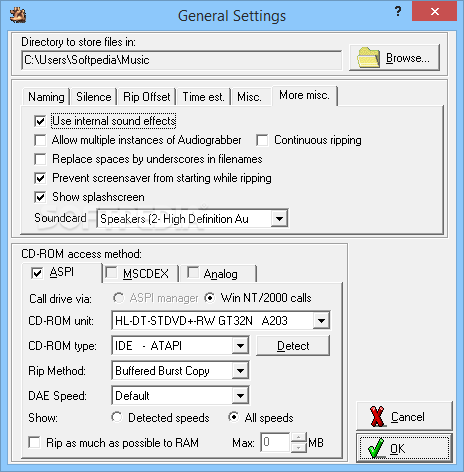Image resolution: width=464 pixels, height=472 pixels.
Task: Expand the CD-ROM unit dropdown
Action: [321, 321]
